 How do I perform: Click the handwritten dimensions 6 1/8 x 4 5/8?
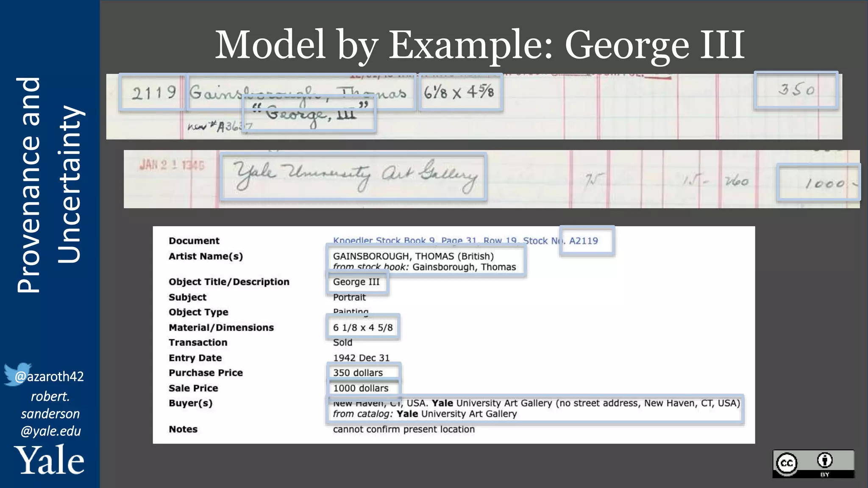[459, 92]
